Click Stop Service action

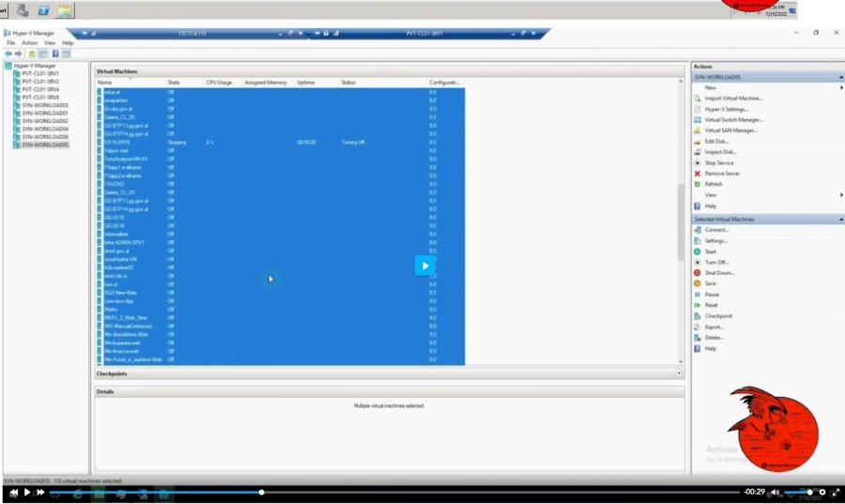[719, 163]
